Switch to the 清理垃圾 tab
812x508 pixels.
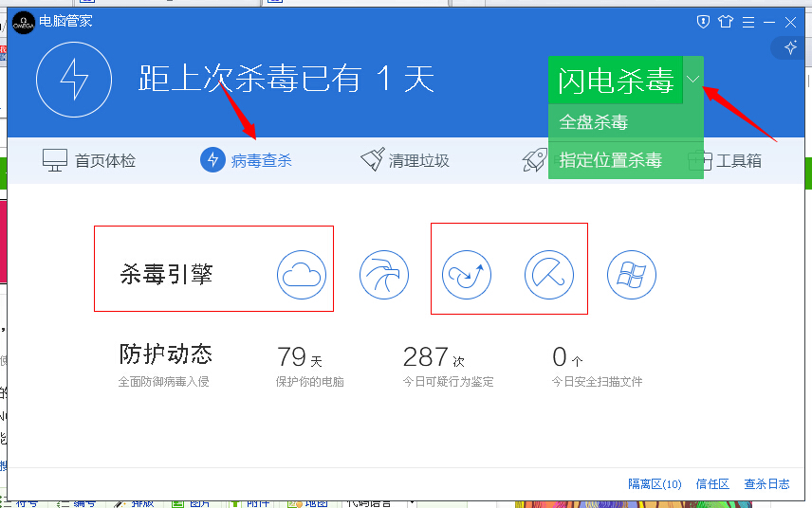(405, 160)
